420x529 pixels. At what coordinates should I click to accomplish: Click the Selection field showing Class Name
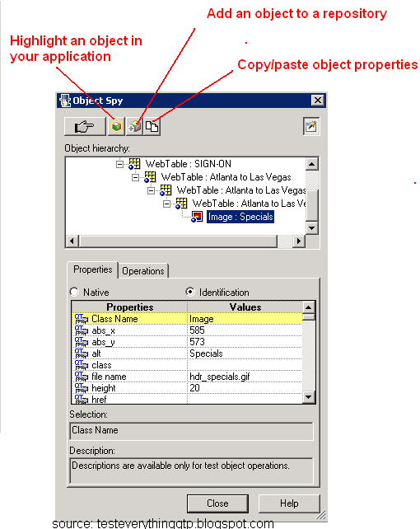click(191, 431)
